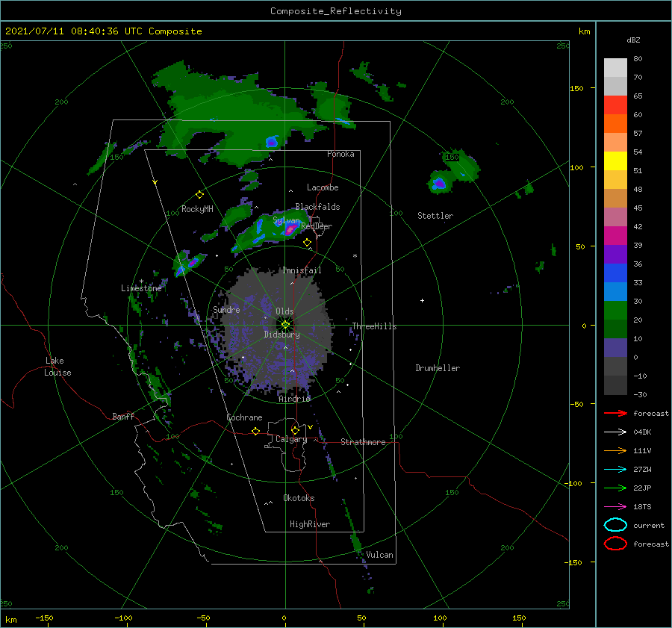Click the Sundre city label

coord(226,309)
